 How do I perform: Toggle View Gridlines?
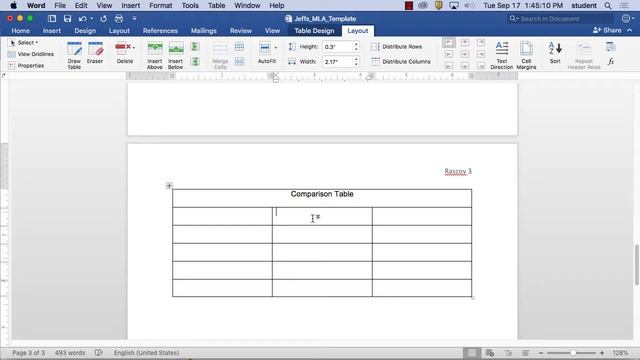(x=31, y=54)
